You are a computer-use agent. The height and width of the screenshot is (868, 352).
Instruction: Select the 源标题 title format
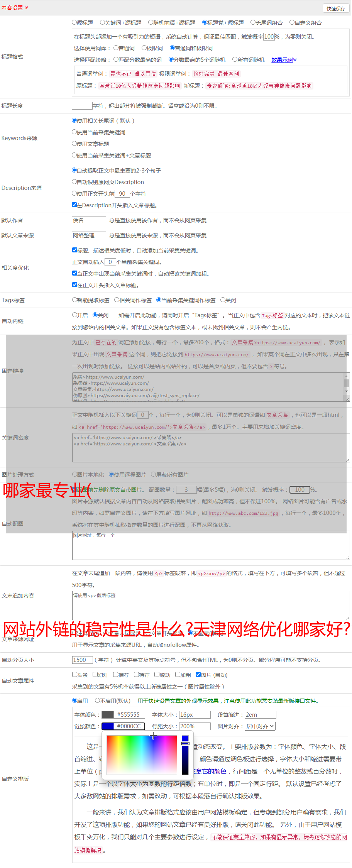pos(74,22)
